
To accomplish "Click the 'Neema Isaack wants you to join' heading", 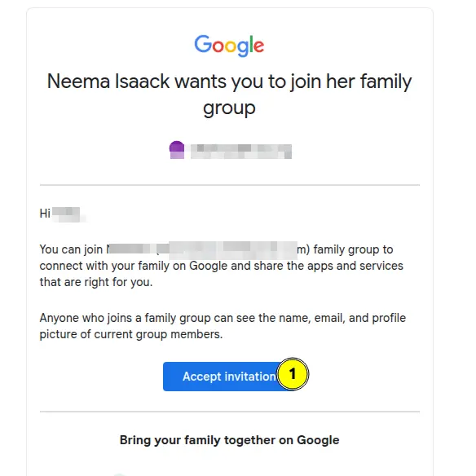I will (229, 82).
